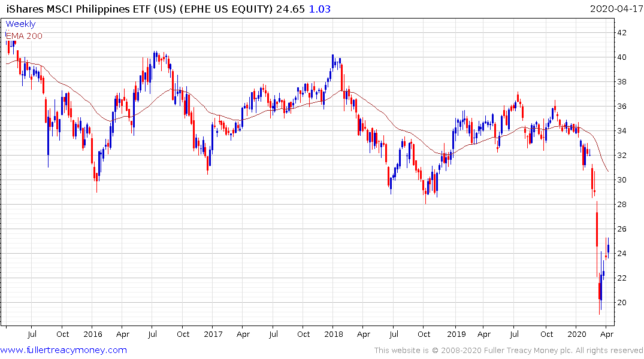Click the 32 price axis label
The image size is (644, 359).
click(621, 156)
